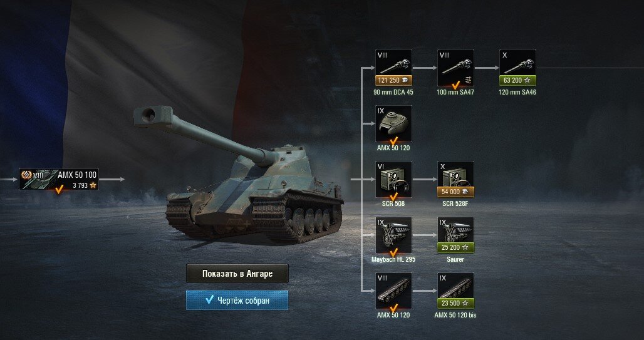Click the 25 200 experience research cost

[x=455, y=247]
